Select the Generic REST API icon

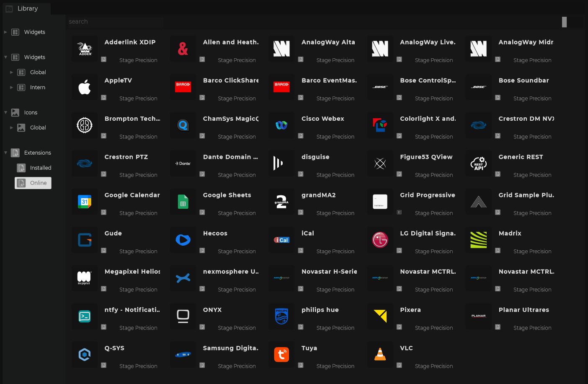(x=478, y=163)
